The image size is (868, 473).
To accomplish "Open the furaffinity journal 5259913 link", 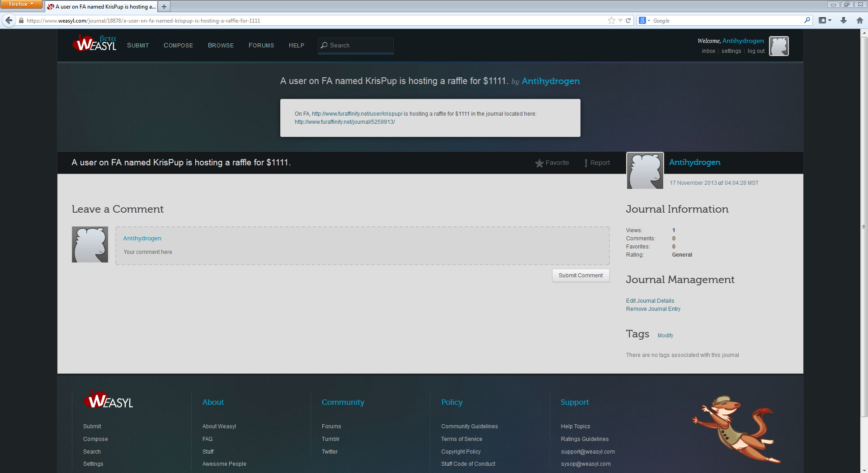I will coord(344,122).
